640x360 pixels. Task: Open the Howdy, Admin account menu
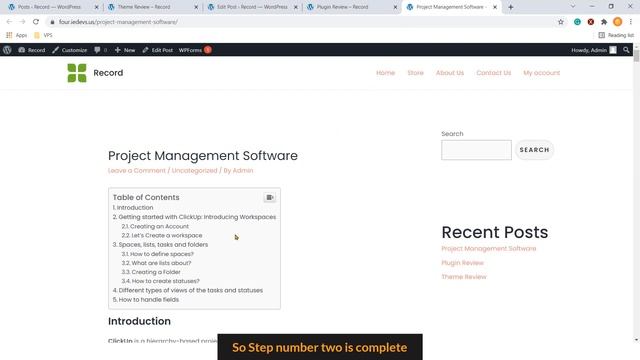click(x=594, y=50)
